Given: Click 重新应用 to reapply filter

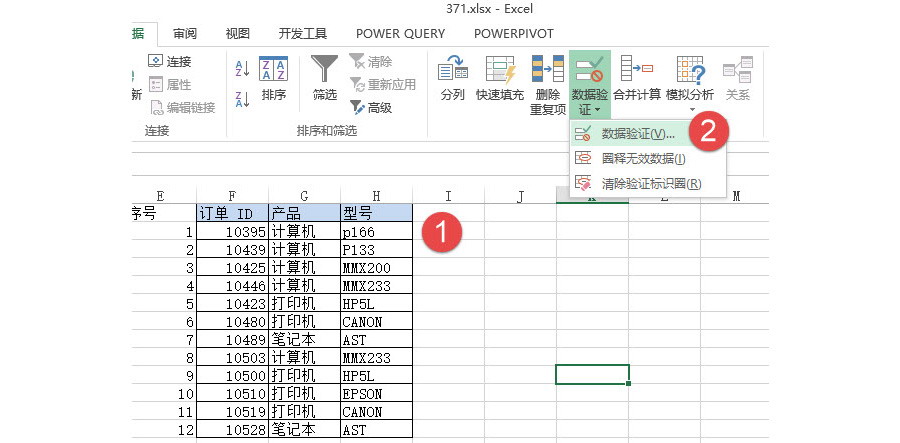Looking at the screenshot, I should [x=382, y=84].
